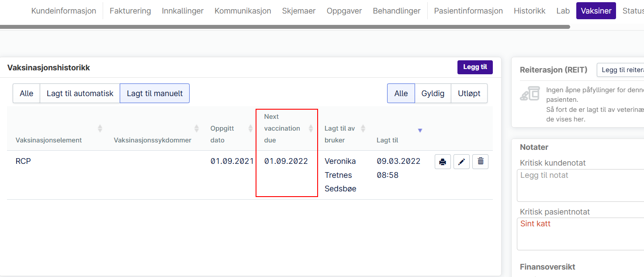This screenshot has height=277, width=644.
Task: Select the Alle validity filter
Action: click(401, 93)
